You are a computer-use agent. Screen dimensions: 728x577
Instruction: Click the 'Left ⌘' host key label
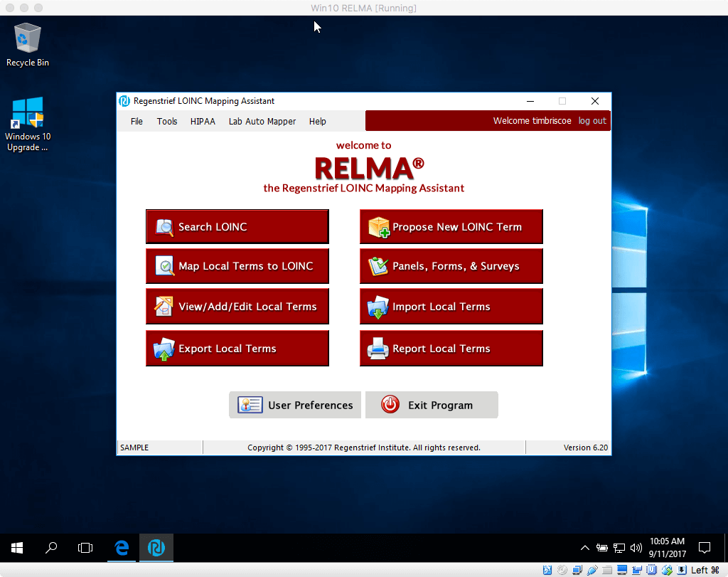[705, 570]
